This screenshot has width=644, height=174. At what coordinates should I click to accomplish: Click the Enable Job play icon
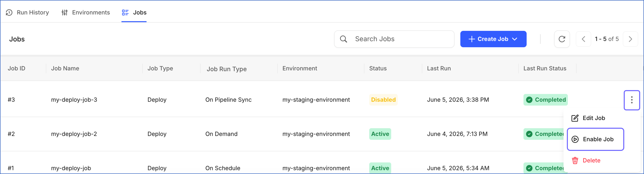[x=575, y=139]
